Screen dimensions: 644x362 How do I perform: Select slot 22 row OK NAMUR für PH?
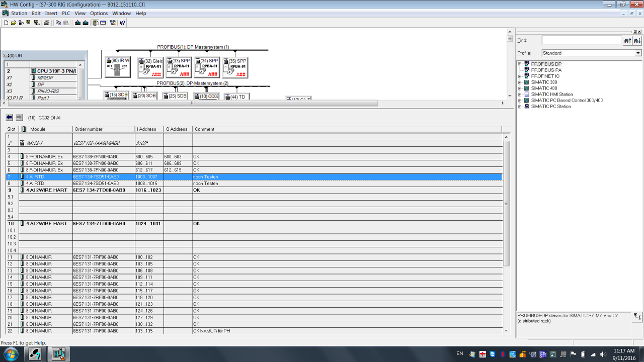pos(254,331)
